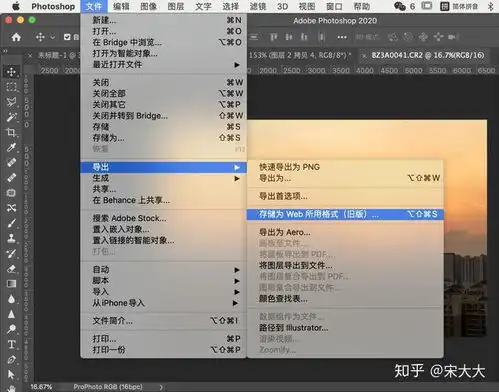Select the Spot Healing Brush tool

click(11, 162)
